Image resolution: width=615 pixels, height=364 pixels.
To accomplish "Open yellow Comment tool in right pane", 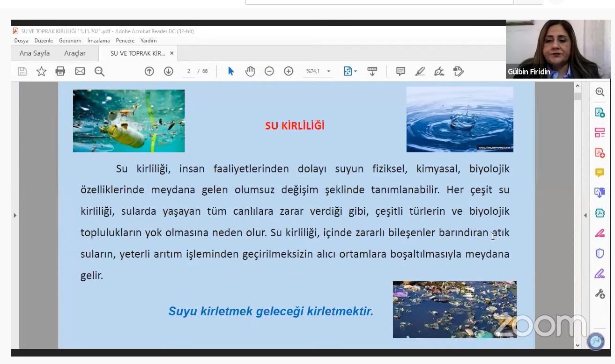I will click(600, 173).
